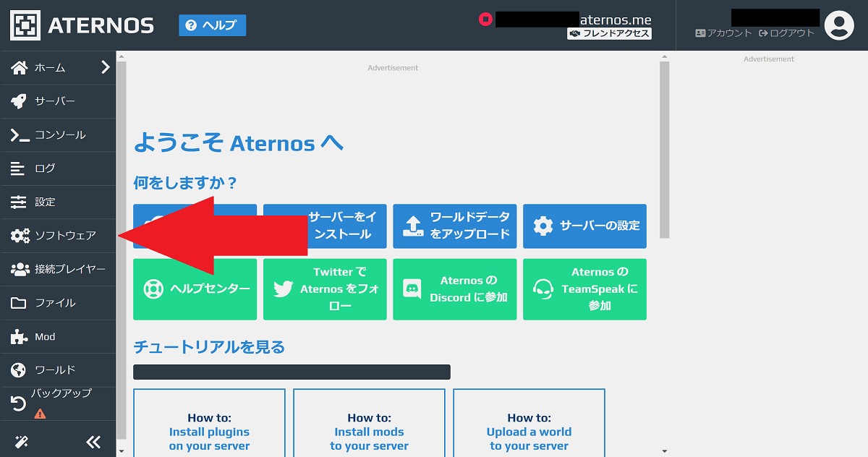This screenshot has width=868, height=457.
Task: Click the Aternos の Discord に参加 button
Action: [x=455, y=289]
